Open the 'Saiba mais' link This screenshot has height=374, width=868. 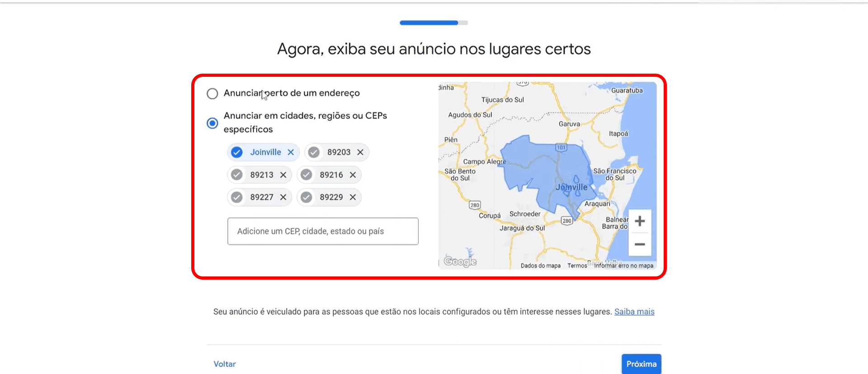click(x=634, y=312)
